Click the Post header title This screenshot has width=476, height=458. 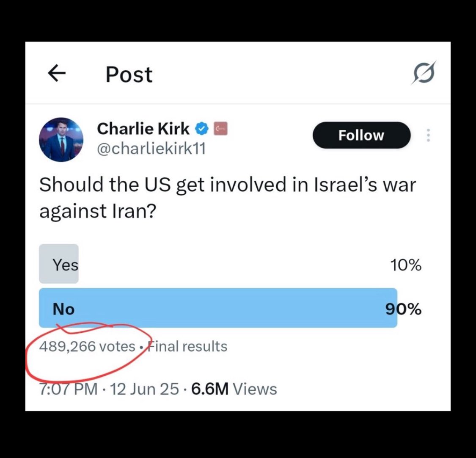(129, 74)
